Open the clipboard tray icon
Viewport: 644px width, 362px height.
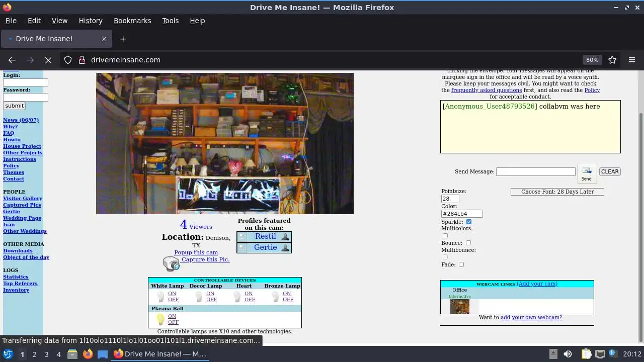[586, 354]
